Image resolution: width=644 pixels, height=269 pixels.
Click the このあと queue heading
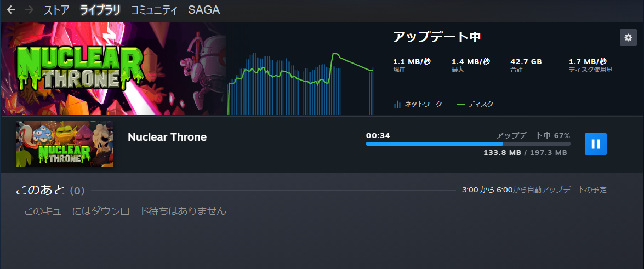(50, 190)
